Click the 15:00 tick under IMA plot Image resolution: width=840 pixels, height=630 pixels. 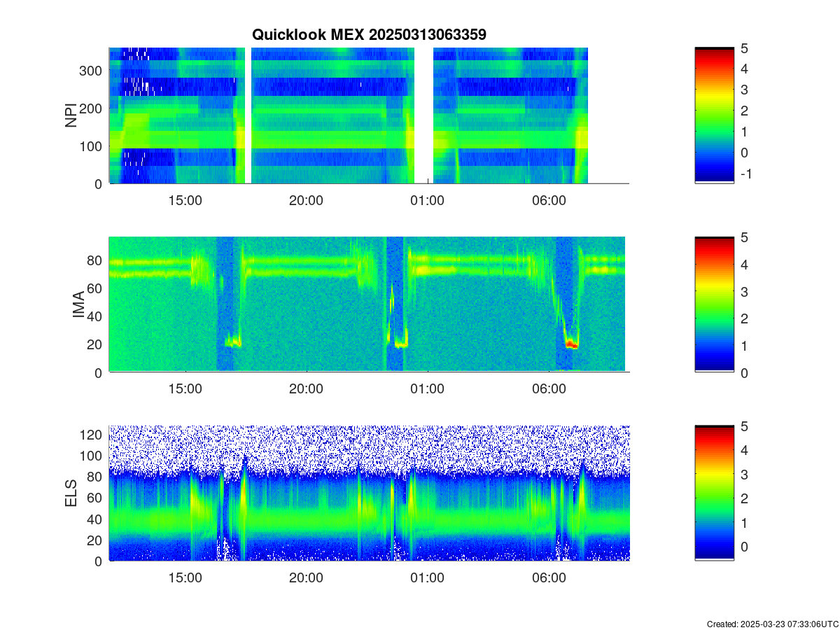pos(185,389)
